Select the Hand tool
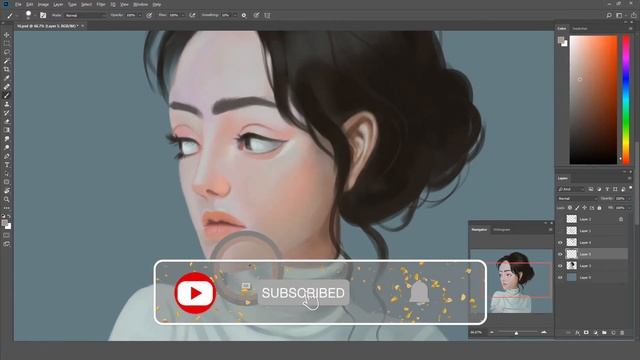 [x=7, y=191]
